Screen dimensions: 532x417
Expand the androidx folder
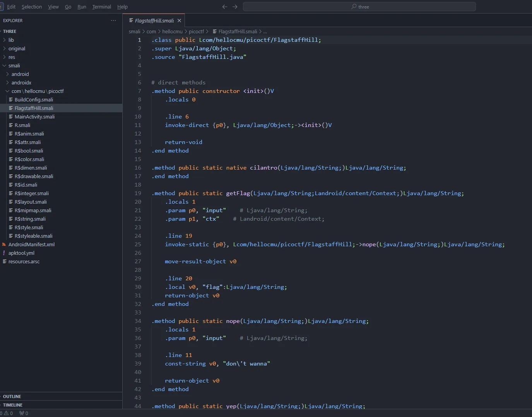point(7,82)
